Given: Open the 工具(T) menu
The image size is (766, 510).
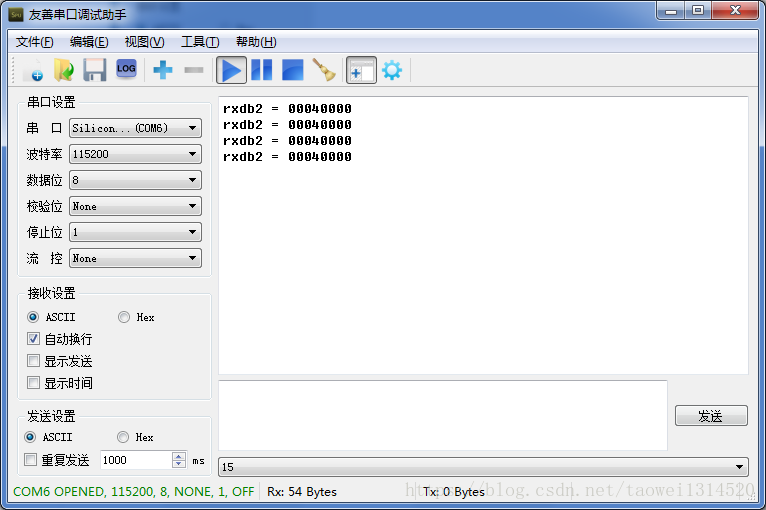Looking at the screenshot, I should click(200, 42).
